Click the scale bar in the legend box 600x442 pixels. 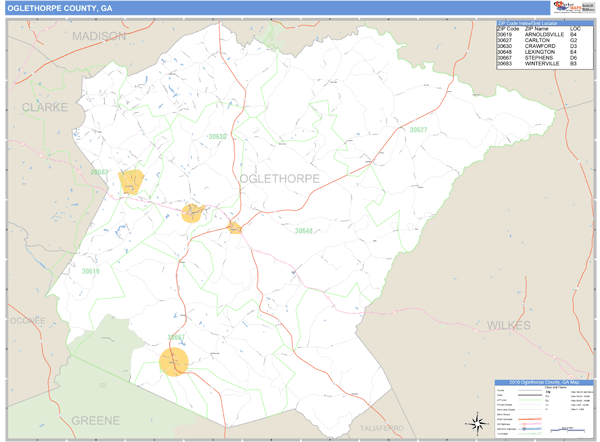click(567, 431)
